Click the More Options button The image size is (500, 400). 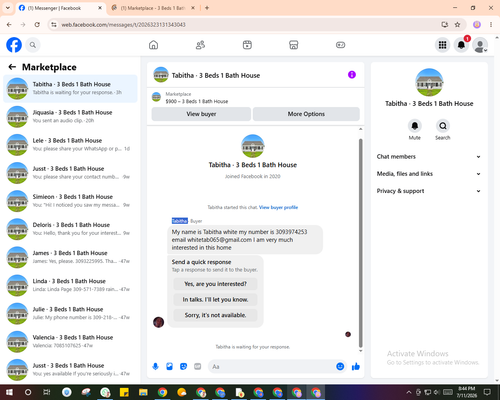(x=306, y=114)
